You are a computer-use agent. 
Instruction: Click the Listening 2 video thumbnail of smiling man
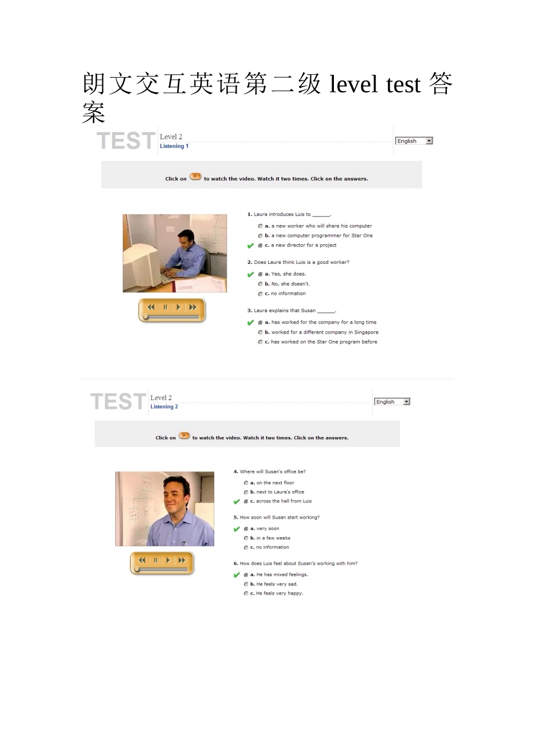coord(165,509)
